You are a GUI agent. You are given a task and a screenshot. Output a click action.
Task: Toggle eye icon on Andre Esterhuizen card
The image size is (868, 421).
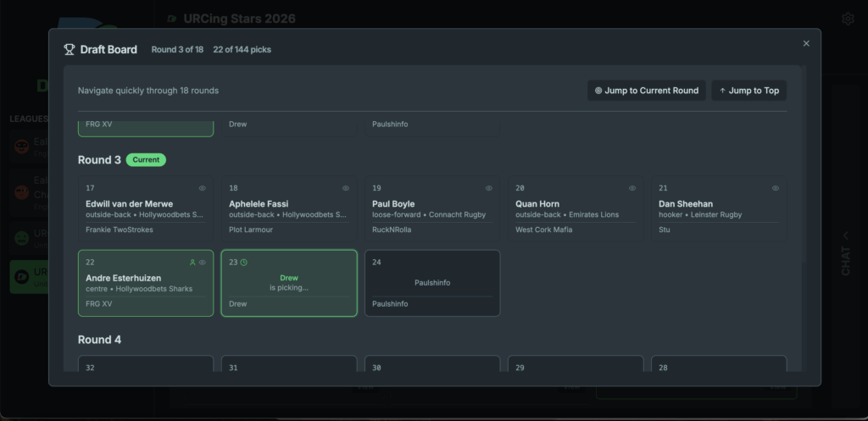pyautogui.click(x=203, y=263)
